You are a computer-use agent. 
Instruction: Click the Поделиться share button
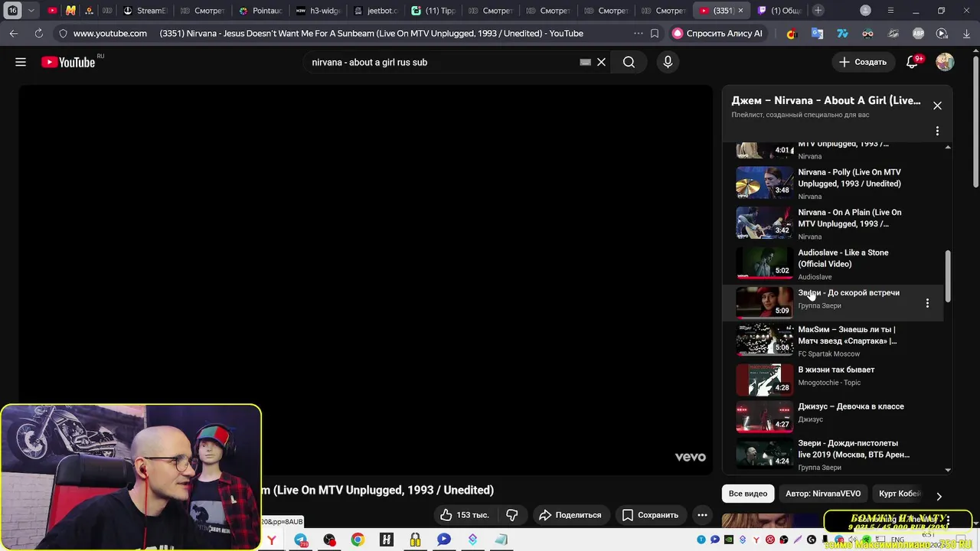[570, 515]
